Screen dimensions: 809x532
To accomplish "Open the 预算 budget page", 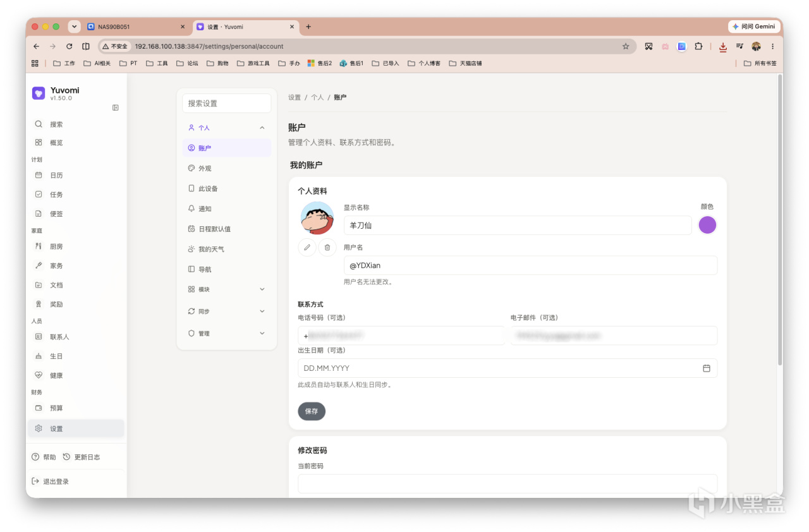I will (x=76, y=408).
